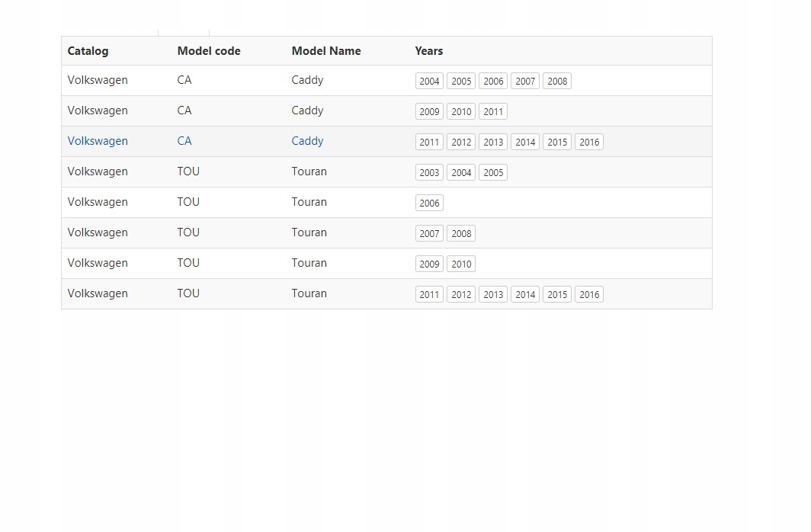Click Volkswagen in the Caddy 2009–2011 row
The height and width of the screenshot is (532, 811).
[x=98, y=111]
